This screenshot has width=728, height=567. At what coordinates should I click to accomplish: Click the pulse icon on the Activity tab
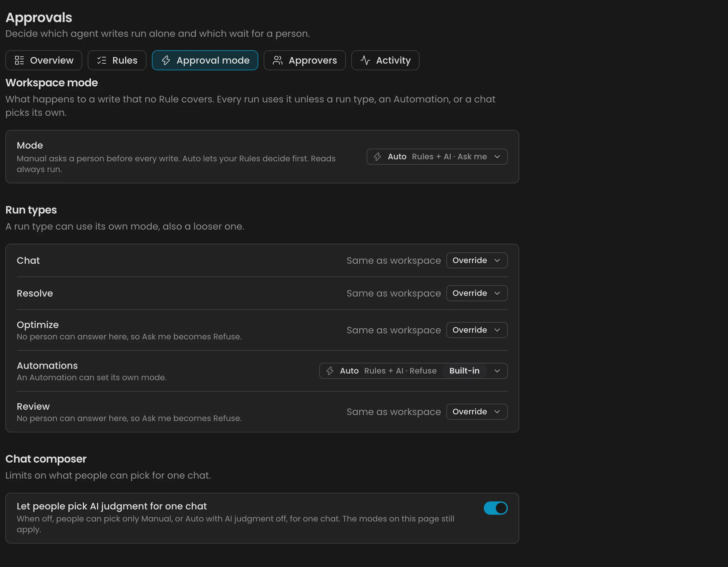pos(365,60)
